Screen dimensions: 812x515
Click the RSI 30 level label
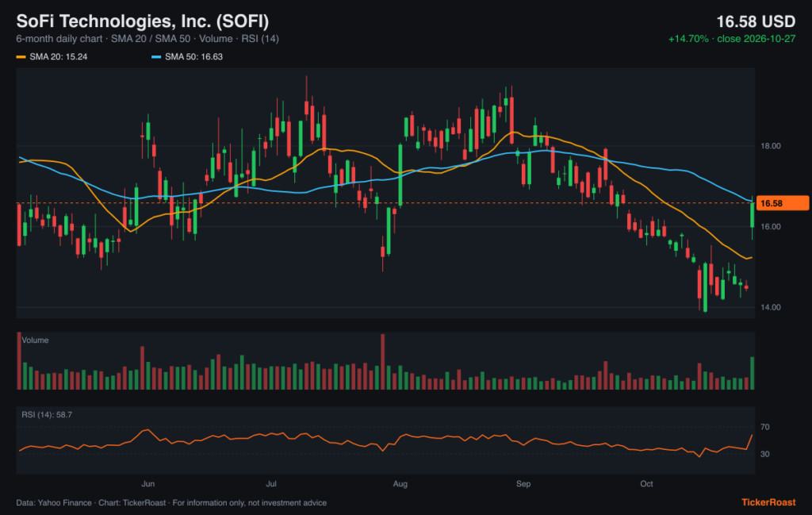(x=765, y=455)
